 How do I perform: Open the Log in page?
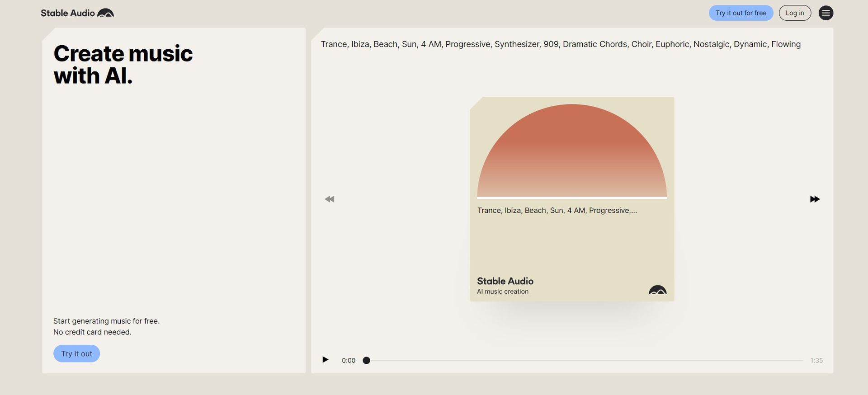(x=795, y=13)
